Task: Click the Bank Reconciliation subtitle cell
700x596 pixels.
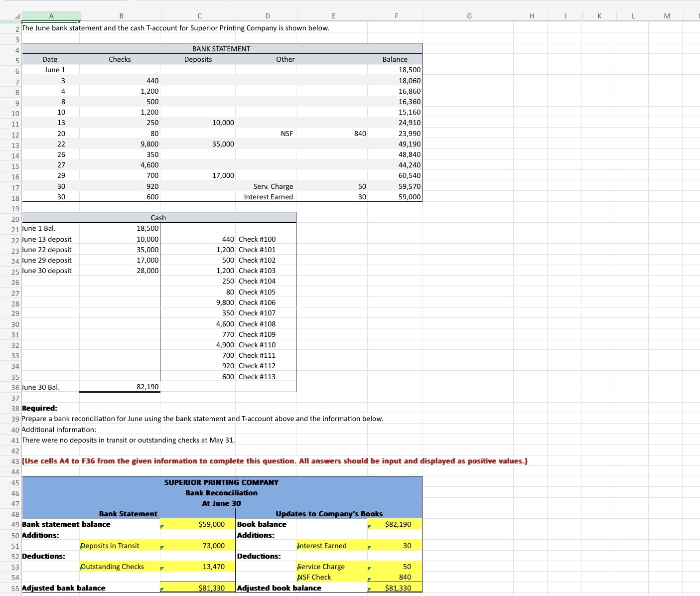Action: [x=222, y=493]
